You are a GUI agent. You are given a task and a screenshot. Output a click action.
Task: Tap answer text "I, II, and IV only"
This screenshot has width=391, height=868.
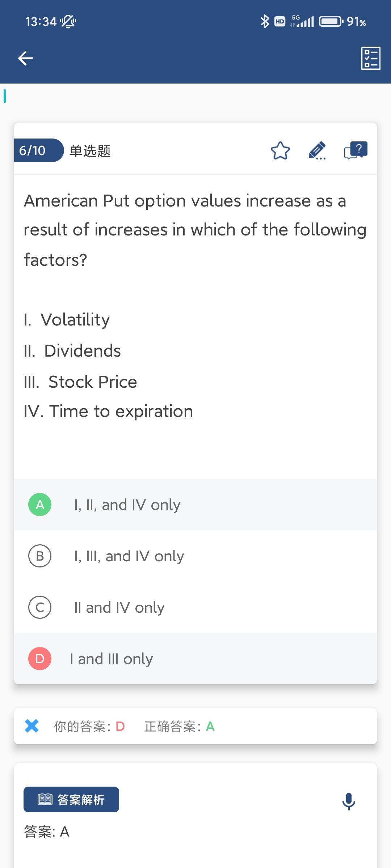pos(127,505)
